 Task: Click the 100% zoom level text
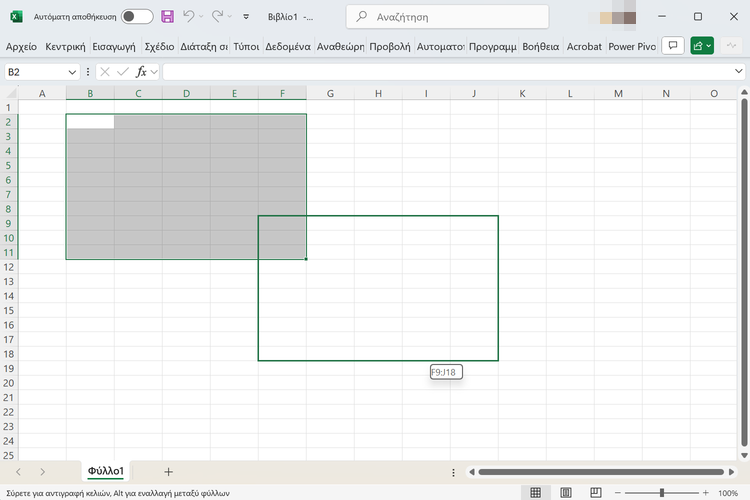[x=728, y=493]
